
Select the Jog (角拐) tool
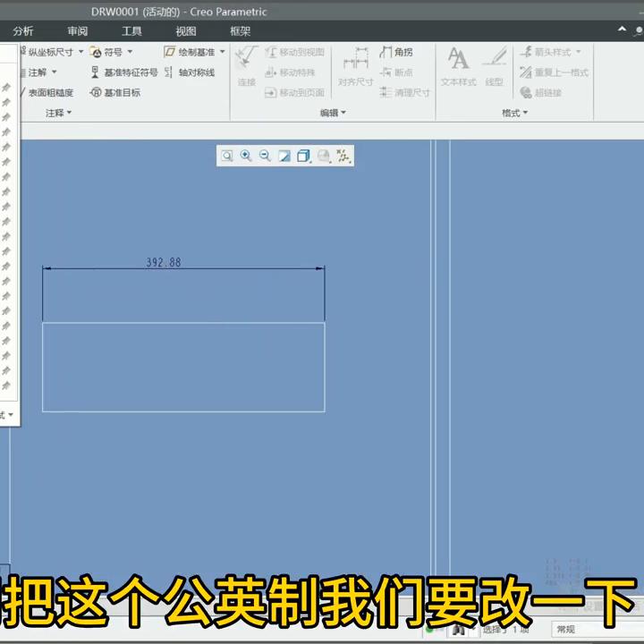click(x=397, y=52)
